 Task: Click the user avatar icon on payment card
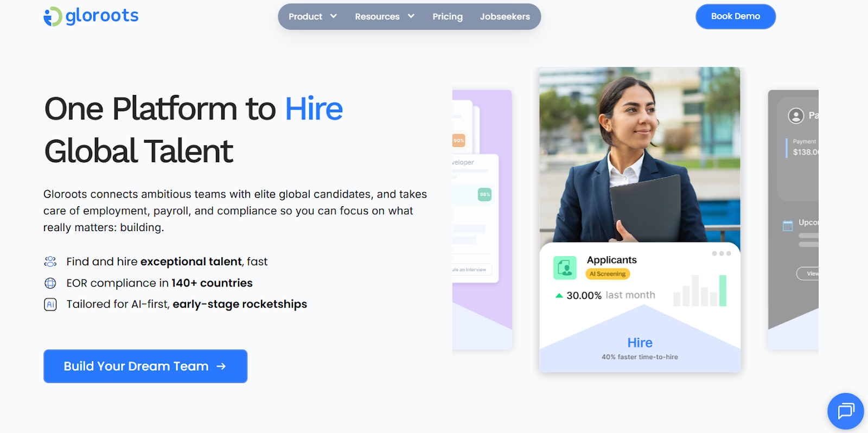796,116
